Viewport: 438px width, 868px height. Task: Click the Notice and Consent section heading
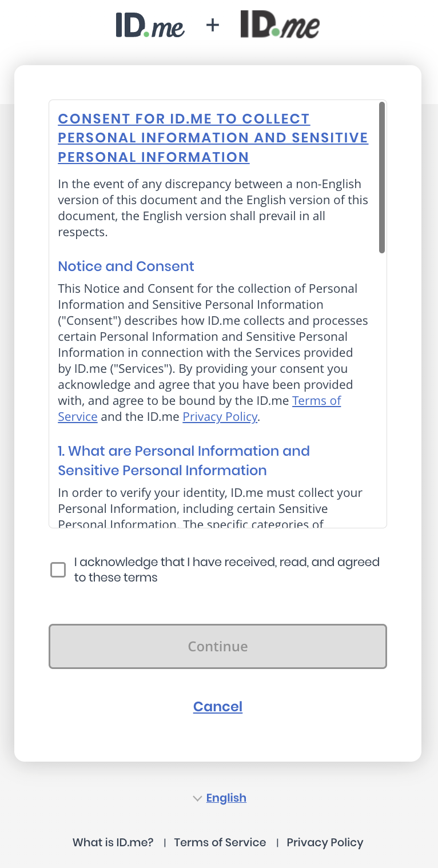(x=126, y=266)
